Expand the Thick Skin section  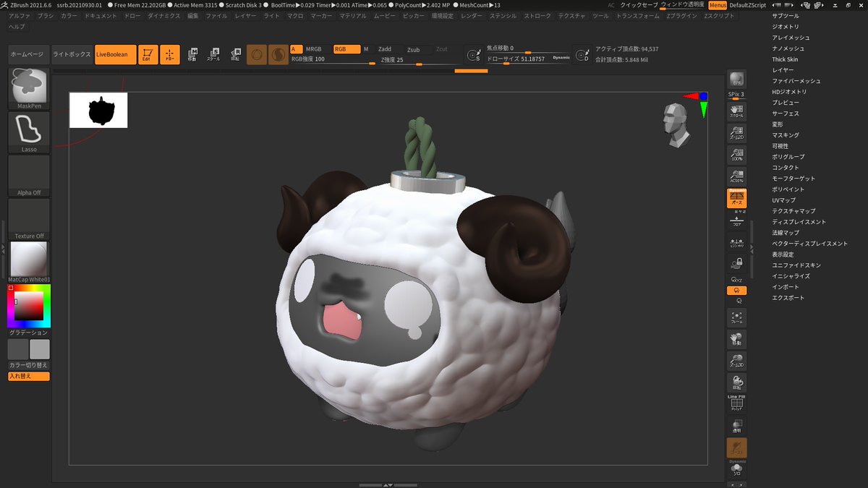coord(785,59)
